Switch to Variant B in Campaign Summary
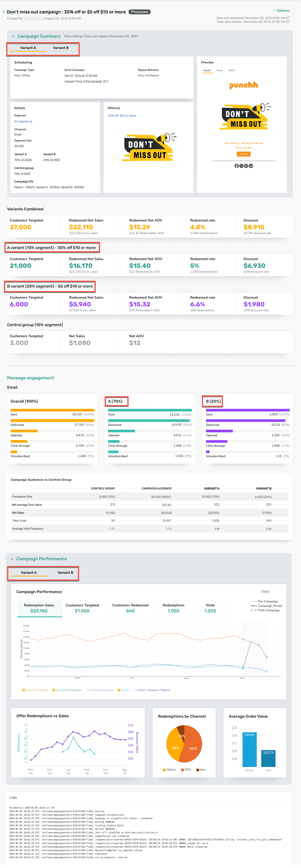 pyautogui.click(x=61, y=48)
